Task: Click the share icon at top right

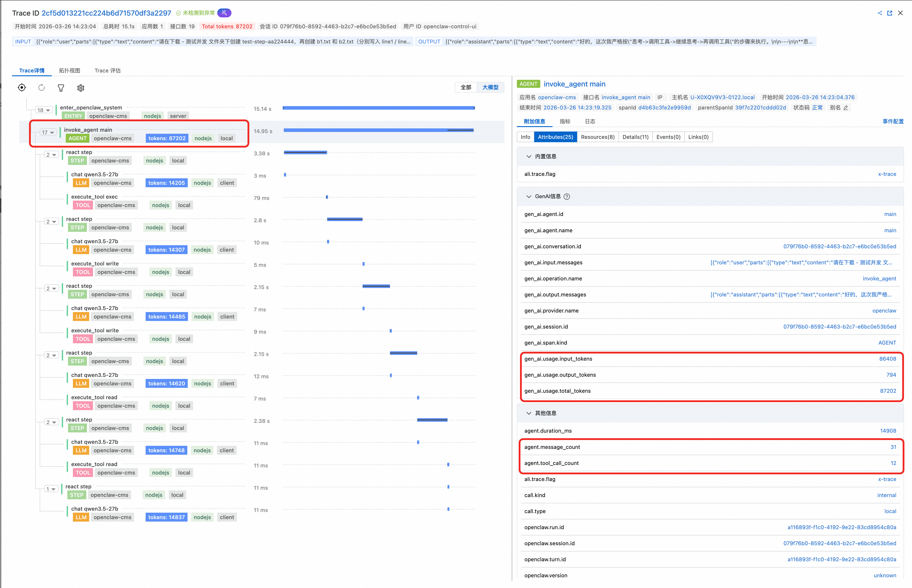Action: 879,13
